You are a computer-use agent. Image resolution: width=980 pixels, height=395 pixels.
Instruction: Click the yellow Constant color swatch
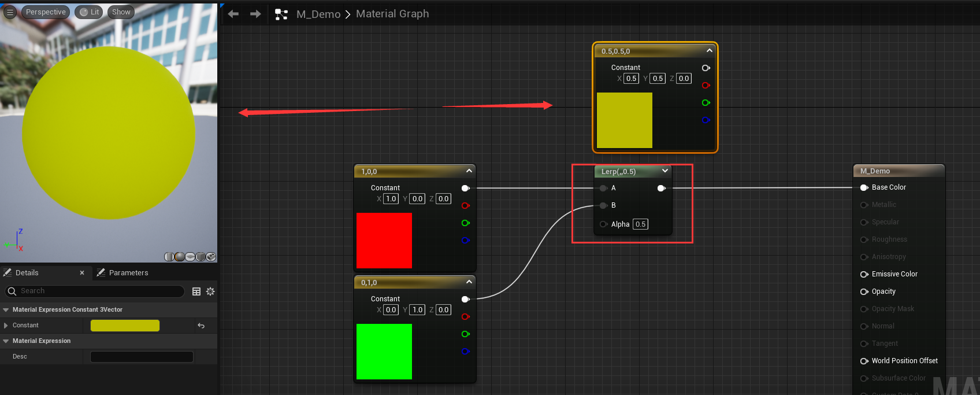point(125,326)
